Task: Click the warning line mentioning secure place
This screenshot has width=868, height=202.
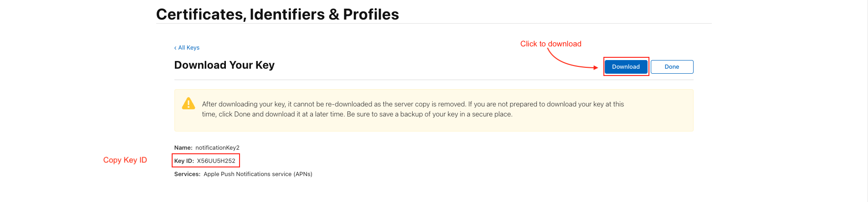Action: [x=357, y=114]
